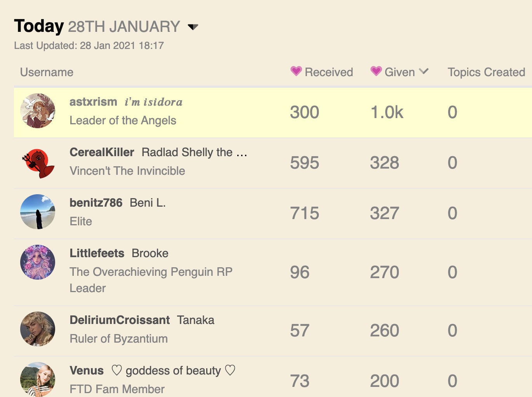
Task: Open the Venus username link
Action: pyautogui.click(x=87, y=371)
